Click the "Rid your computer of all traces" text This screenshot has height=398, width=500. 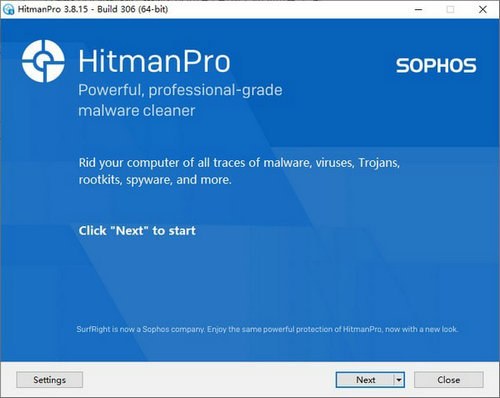pos(239,171)
